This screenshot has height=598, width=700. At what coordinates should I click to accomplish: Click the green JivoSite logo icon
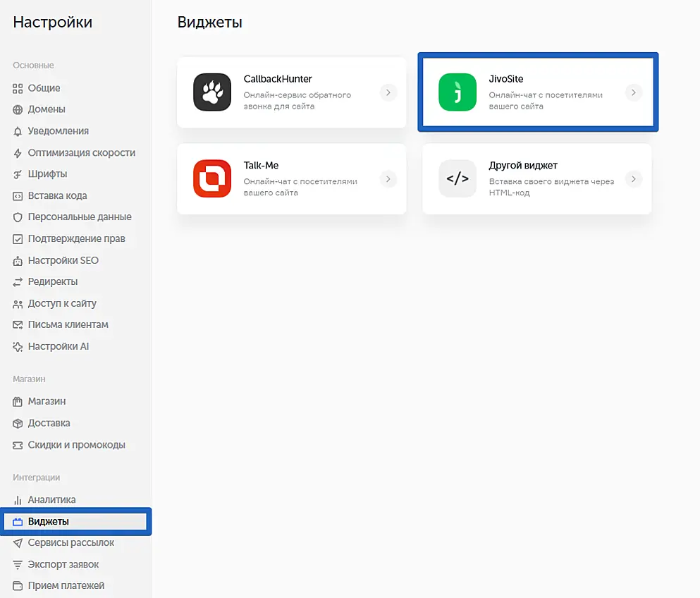point(458,92)
